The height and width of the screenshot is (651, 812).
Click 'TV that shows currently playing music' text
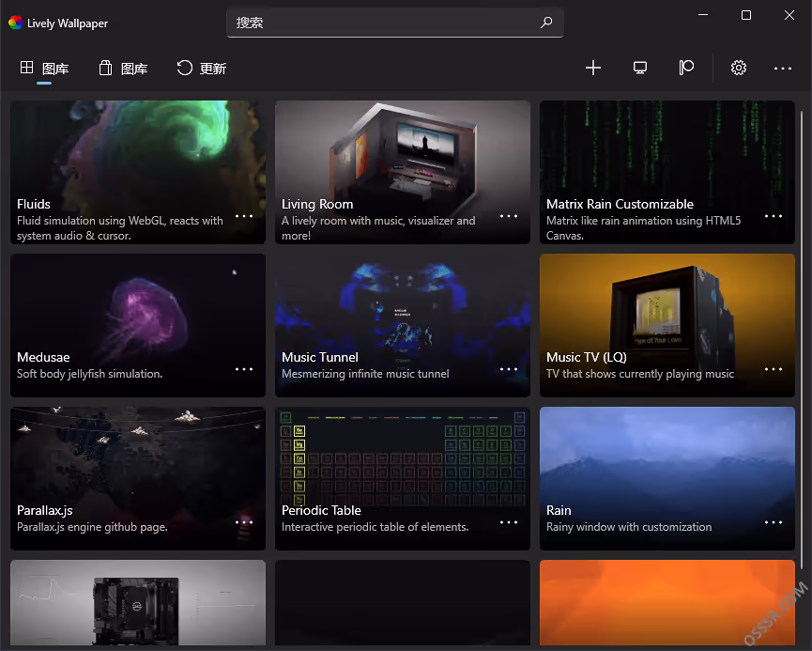(x=640, y=374)
